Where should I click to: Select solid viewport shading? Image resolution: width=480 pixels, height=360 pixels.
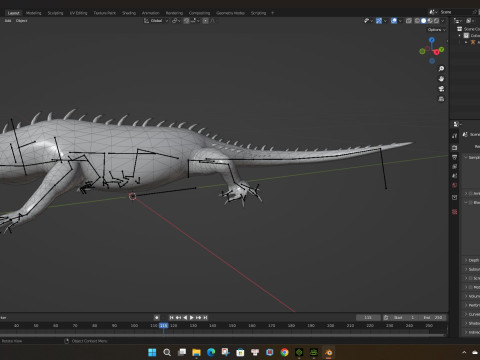(x=424, y=21)
